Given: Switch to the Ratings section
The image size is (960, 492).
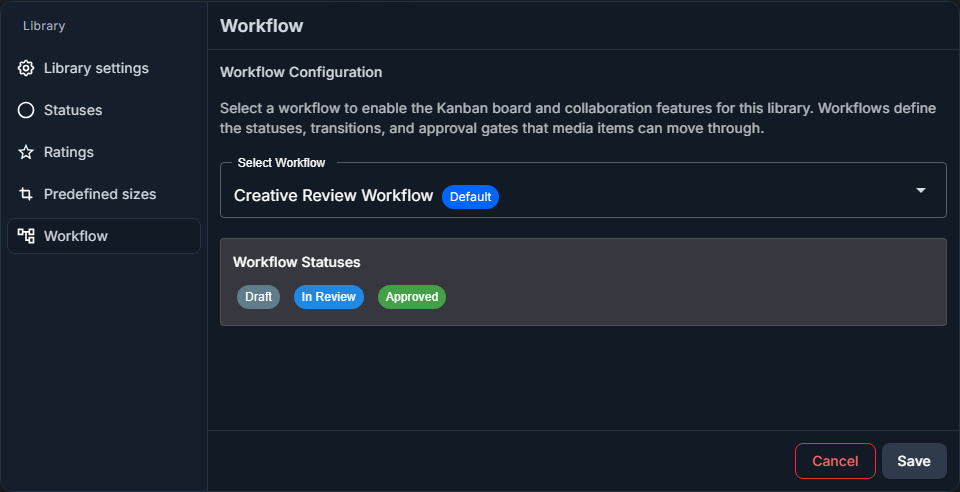Looking at the screenshot, I should 103,152.
